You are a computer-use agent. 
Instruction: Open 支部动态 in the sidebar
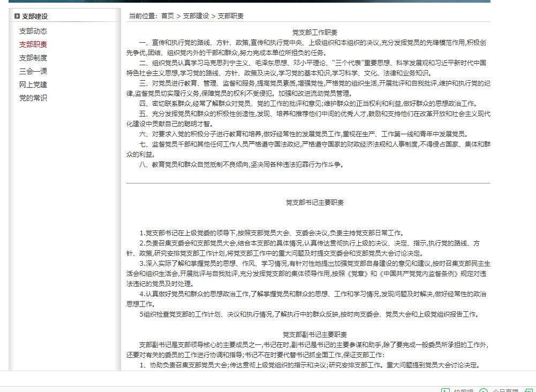pos(33,32)
